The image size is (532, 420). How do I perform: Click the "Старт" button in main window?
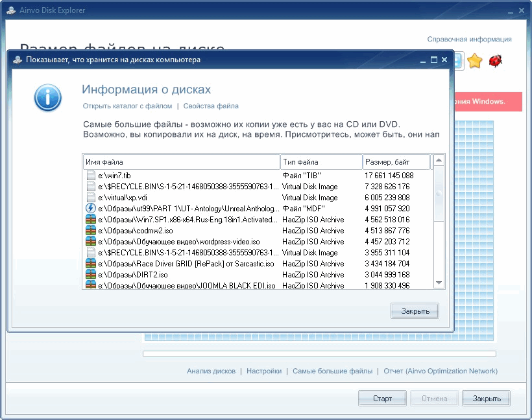pyautogui.click(x=382, y=399)
